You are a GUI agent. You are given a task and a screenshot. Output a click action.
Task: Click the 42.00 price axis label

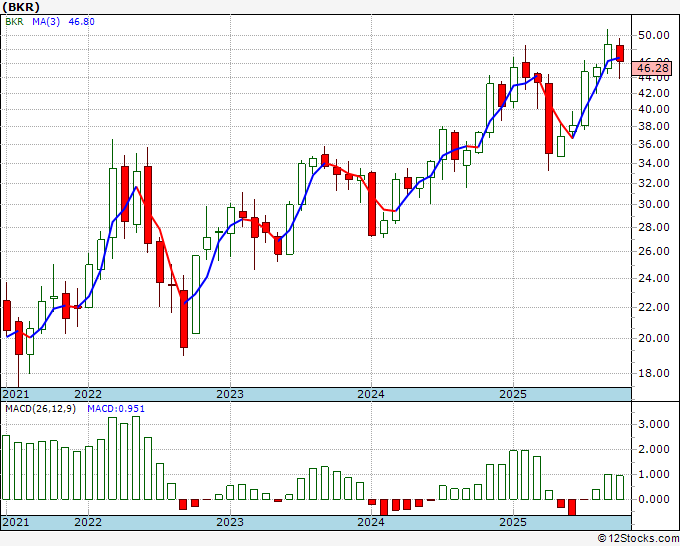[x=654, y=93]
